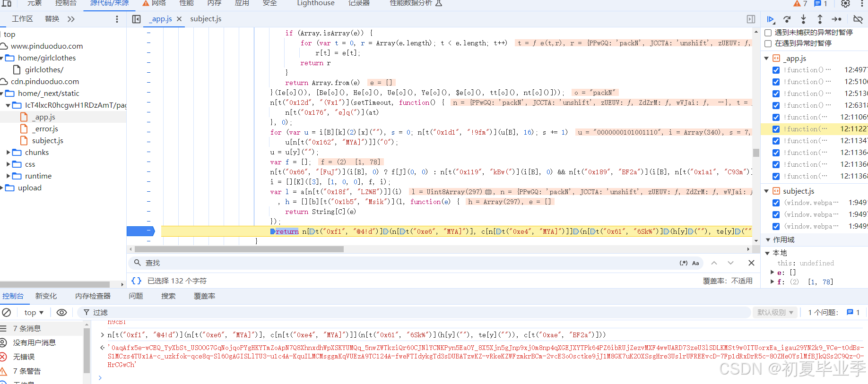Collapse _app.js breakpoints group
The height and width of the screenshot is (384, 868).
click(767, 59)
